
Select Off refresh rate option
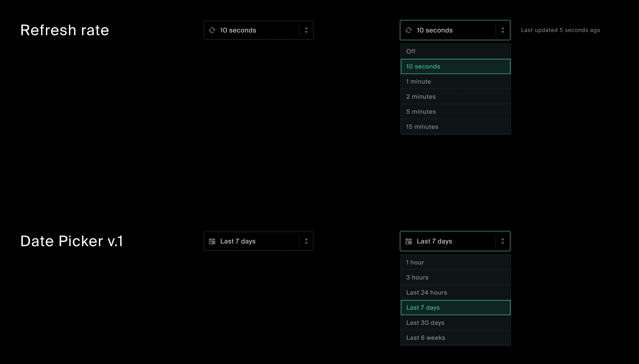click(455, 52)
